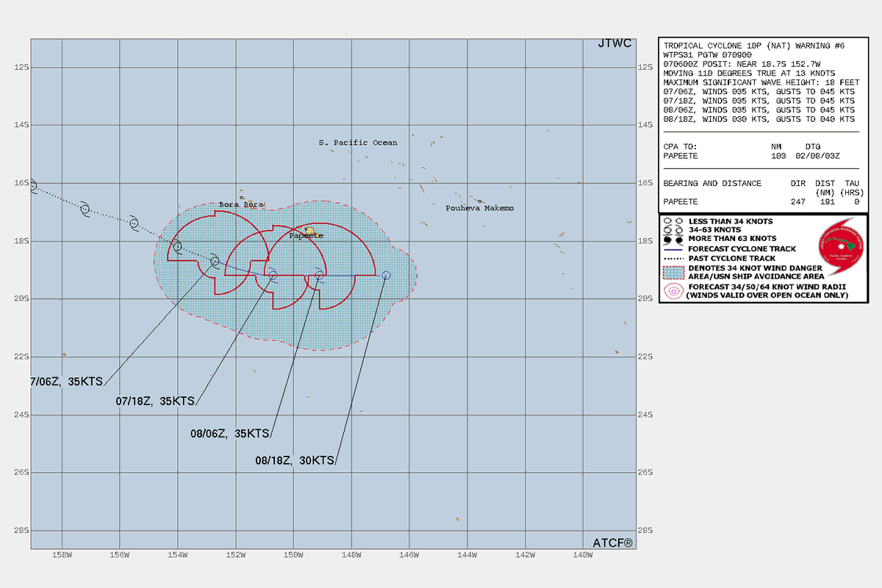This screenshot has width=882, height=588.
Task: Click the 'S. Pacific Ocean' map label
Action: [x=358, y=143]
